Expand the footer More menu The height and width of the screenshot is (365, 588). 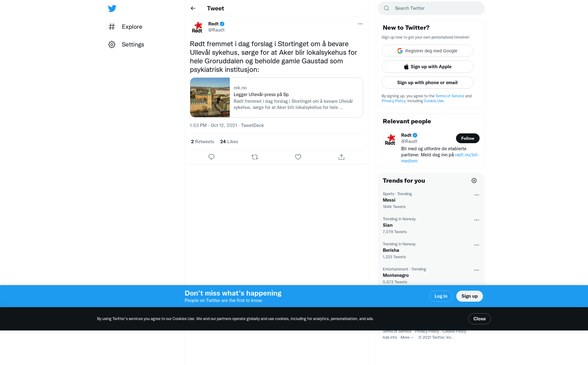tap(407, 337)
